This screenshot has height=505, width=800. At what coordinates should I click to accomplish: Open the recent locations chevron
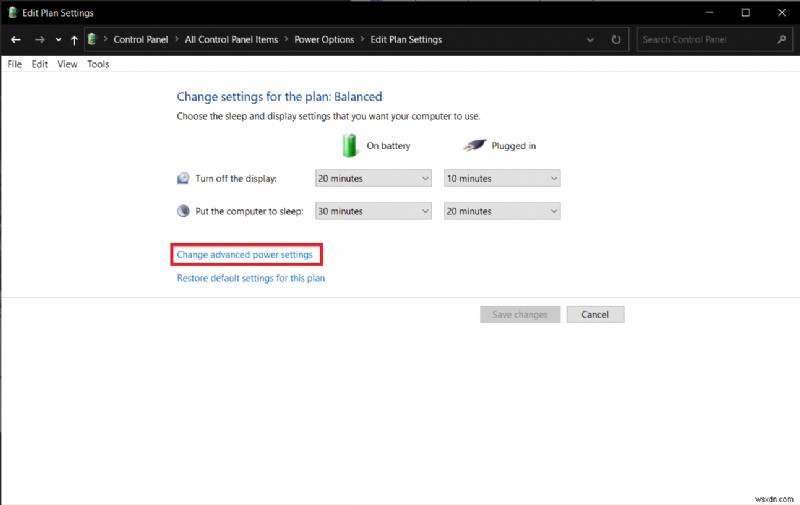pos(58,40)
